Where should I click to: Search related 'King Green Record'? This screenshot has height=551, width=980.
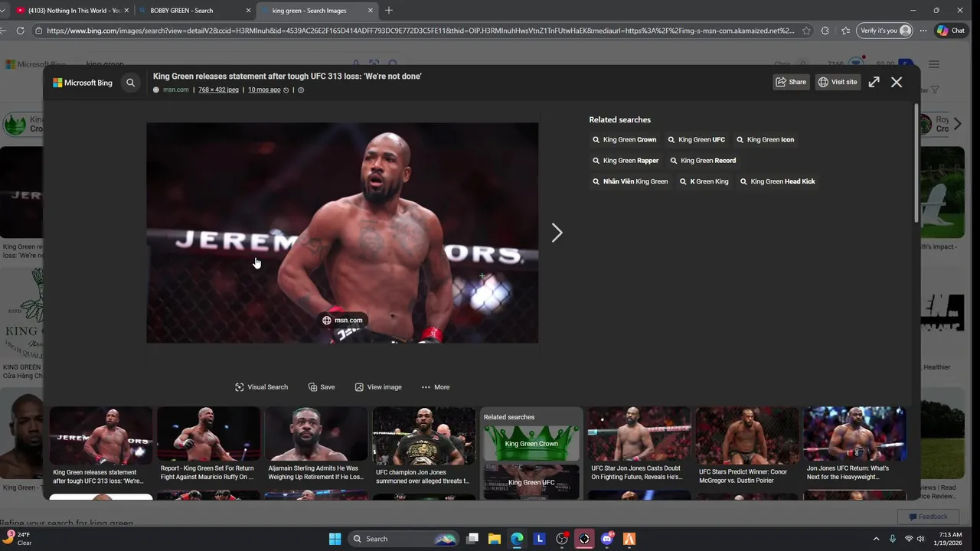(703, 161)
